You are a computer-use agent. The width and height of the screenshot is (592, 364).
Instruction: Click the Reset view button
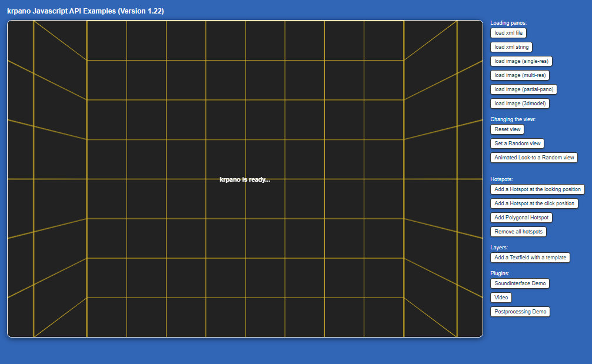[x=507, y=129]
